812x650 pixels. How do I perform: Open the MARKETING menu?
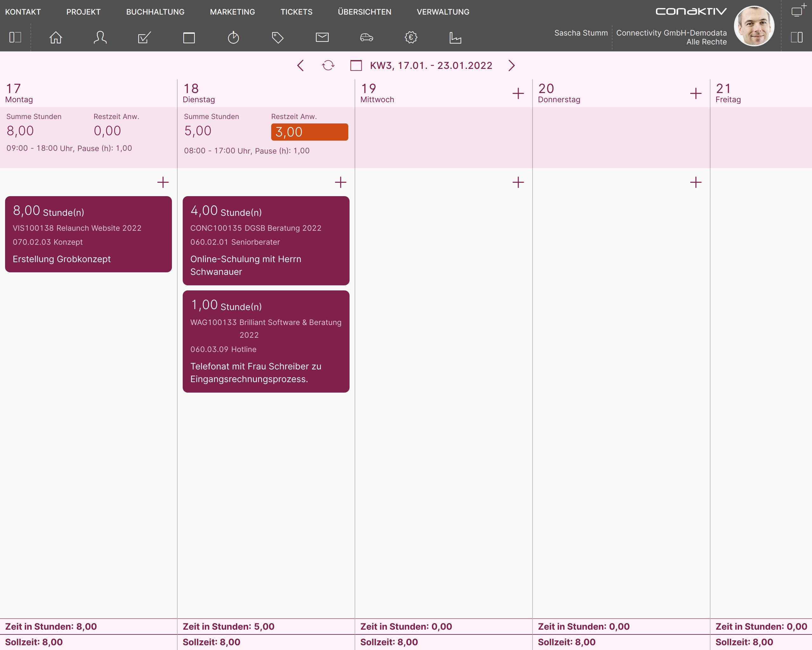(232, 12)
